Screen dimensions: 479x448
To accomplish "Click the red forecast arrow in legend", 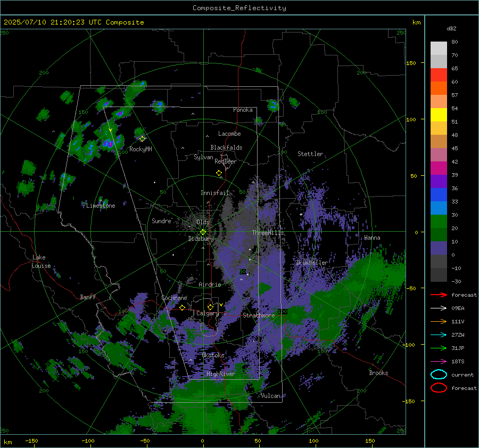I will click(439, 295).
